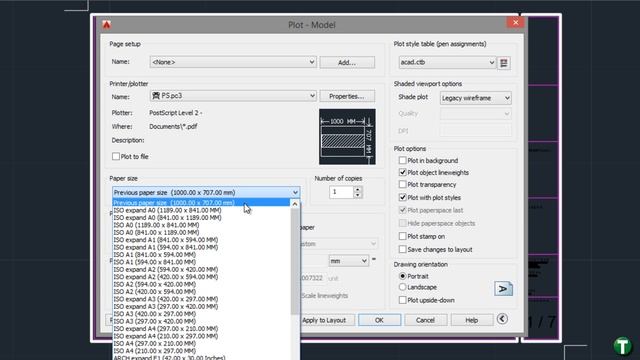
Task: Click the paper list scroll up arrow
Action: [295, 204]
